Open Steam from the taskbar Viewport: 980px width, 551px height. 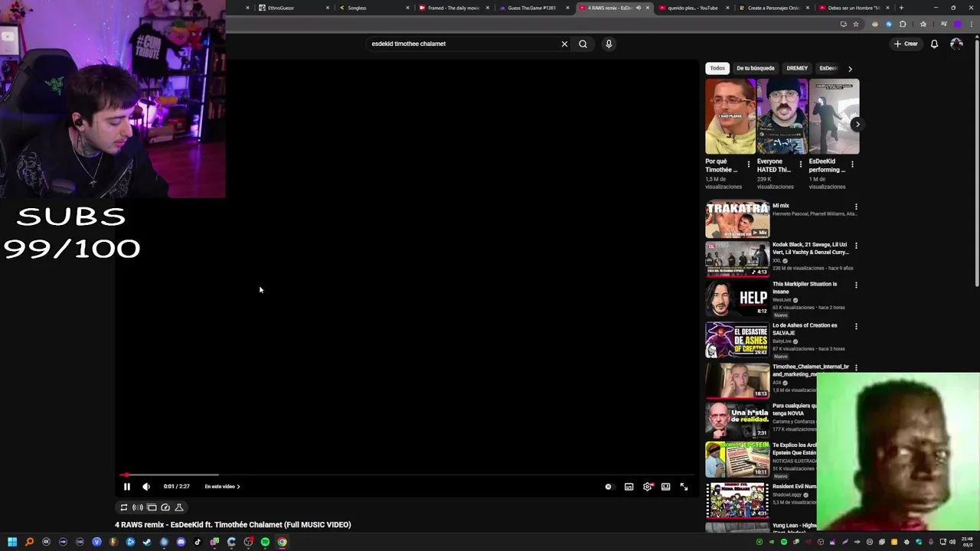(147, 542)
